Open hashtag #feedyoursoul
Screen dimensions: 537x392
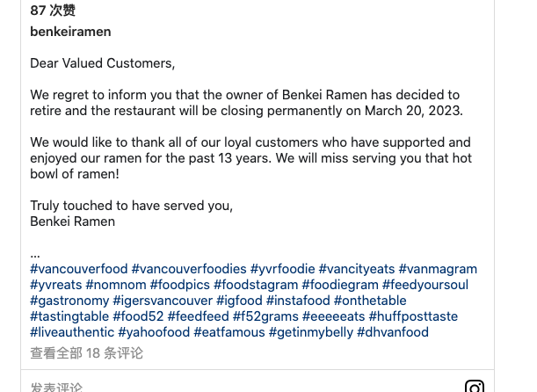pyautogui.click(x=425, y=285)
